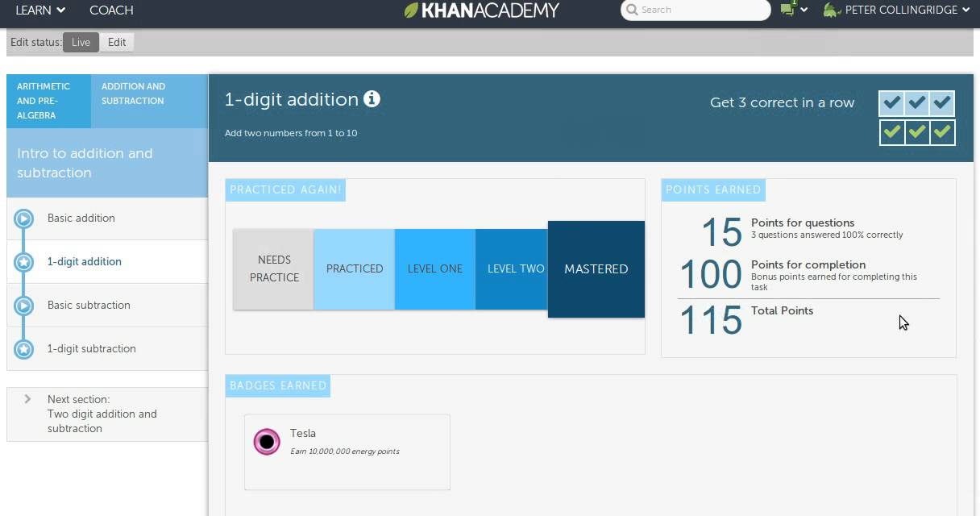Click in the Search input field

coord(696,10)
